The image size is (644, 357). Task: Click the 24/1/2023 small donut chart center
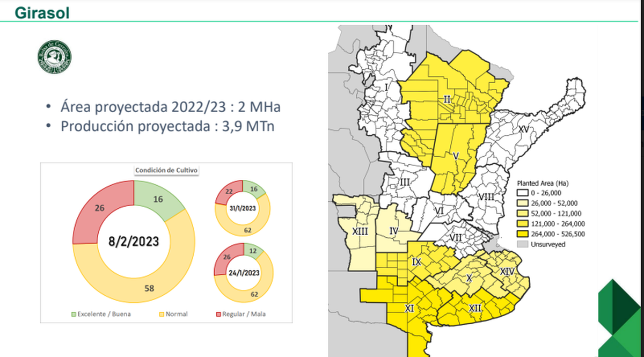click(x=243, y=273)
